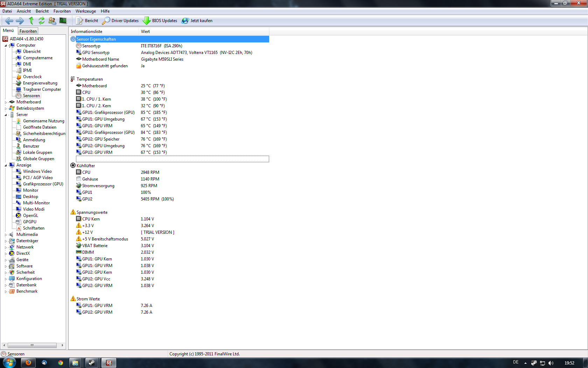Click the user management toolbar icon
This screenshot has width=588, height=368.
point(52,21)
